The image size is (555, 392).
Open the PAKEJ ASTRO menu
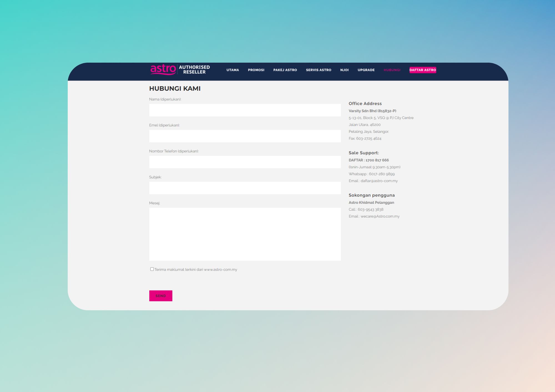pyautogui.click(x=285, y=70)
